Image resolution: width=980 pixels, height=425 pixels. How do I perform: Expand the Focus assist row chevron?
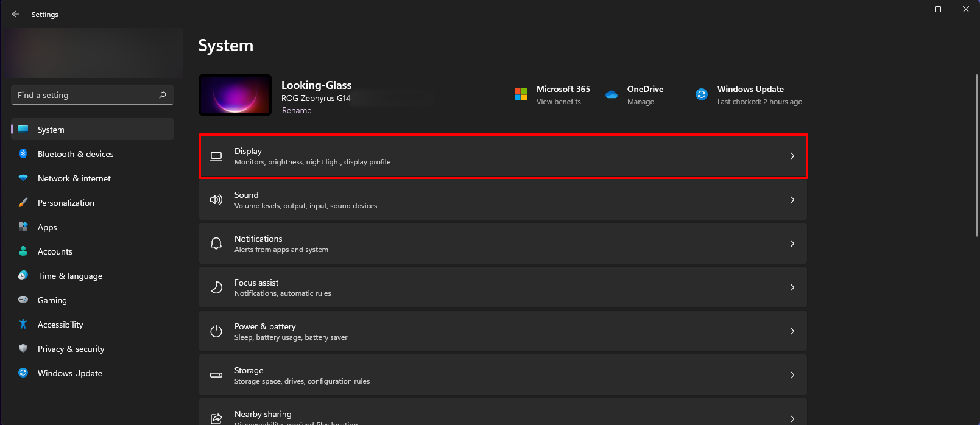(792, 287)
